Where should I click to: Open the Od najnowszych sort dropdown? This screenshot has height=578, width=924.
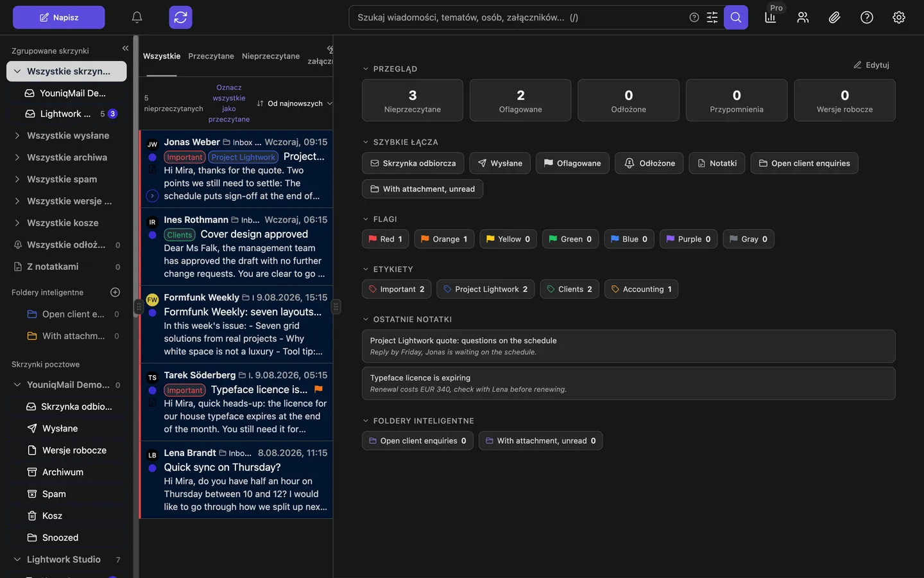295,103
